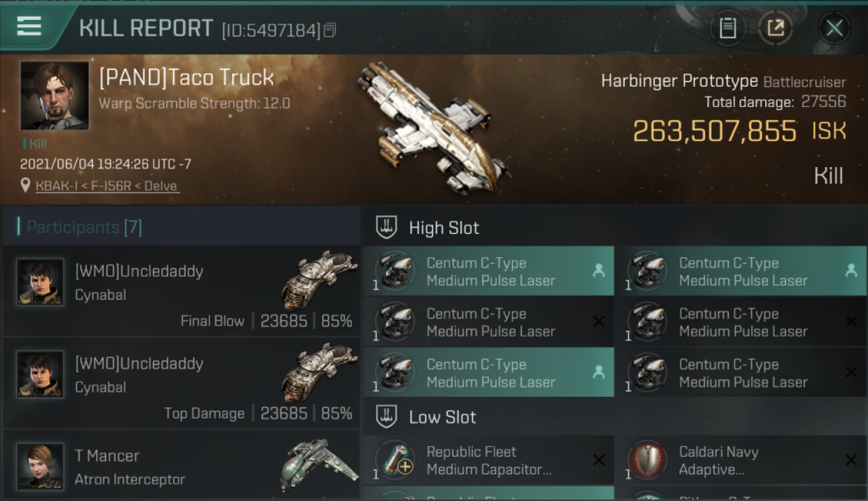Image resolution: width=868 pixels, height=501 pixels.
Task: Open the hamburger main menu
Action: (x=29, y=27)
